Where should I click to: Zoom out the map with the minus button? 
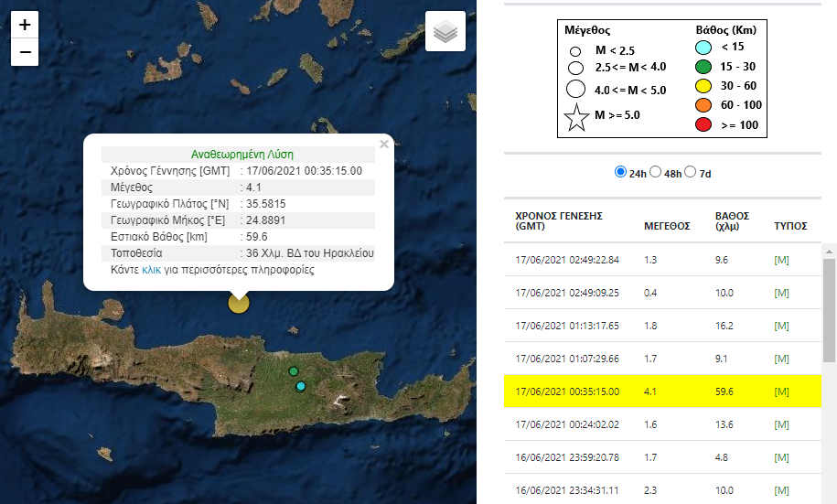[25, 52]
